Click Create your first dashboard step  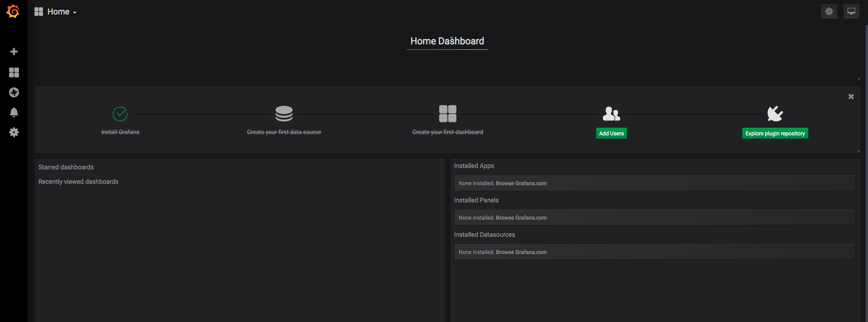[447, 132]
